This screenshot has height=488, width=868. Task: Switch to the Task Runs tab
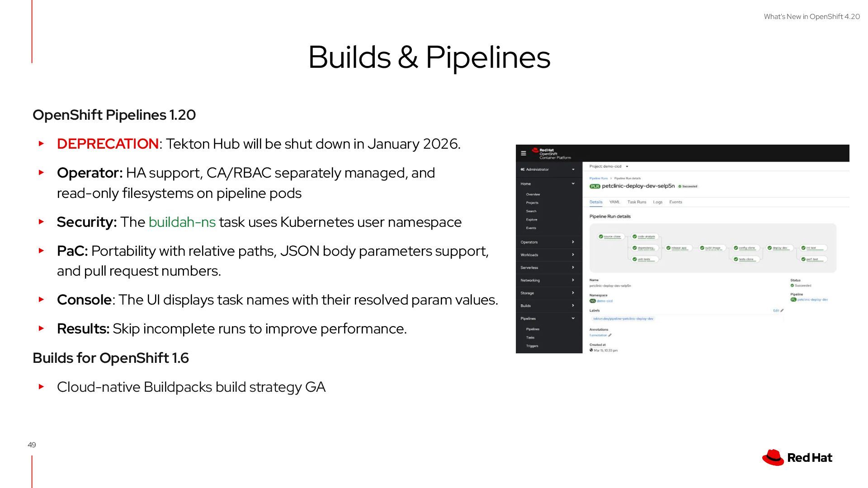click(x=637, y=202)
